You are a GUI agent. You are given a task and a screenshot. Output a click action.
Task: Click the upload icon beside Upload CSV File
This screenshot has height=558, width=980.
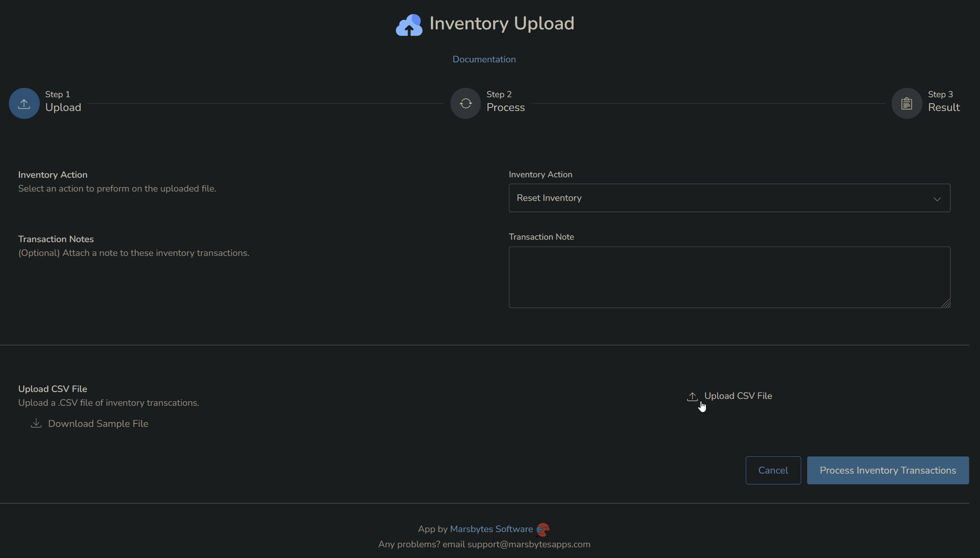pos(693,396)
